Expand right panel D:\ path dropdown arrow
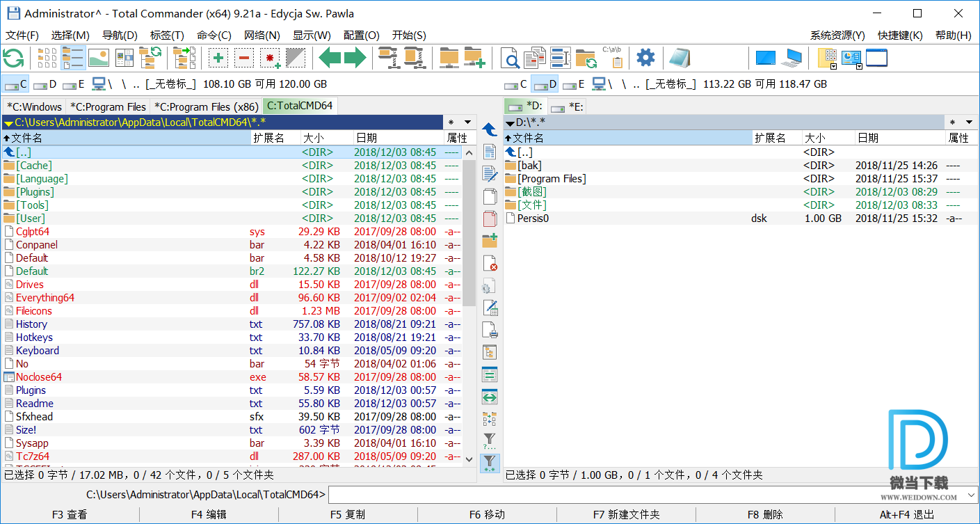The width and height of the screenshot is (980, 524). coord(510,123)
